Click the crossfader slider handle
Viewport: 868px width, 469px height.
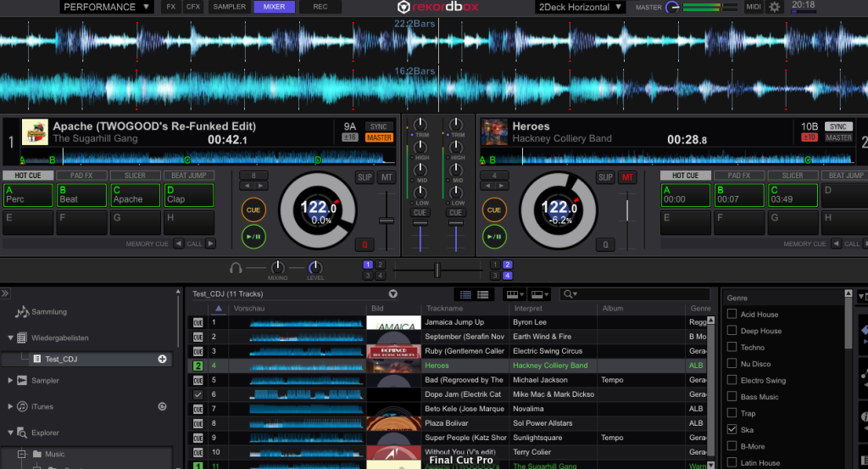[437, 270]
